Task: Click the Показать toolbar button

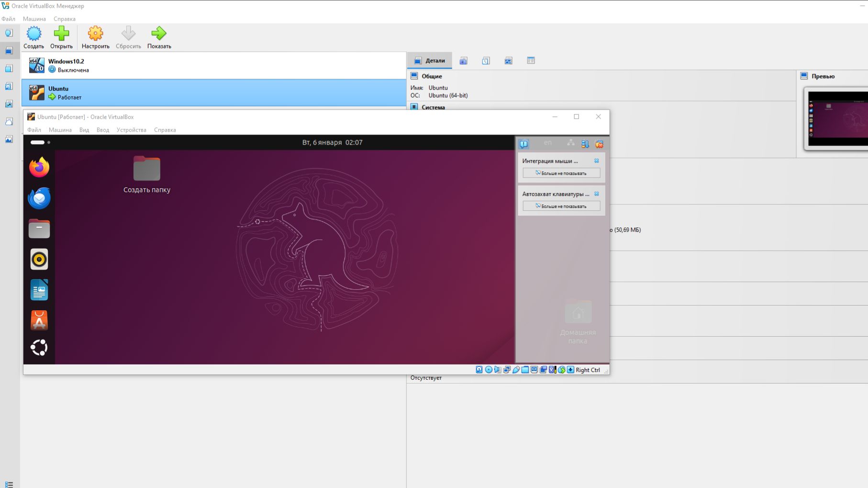Action: (159, 37)
